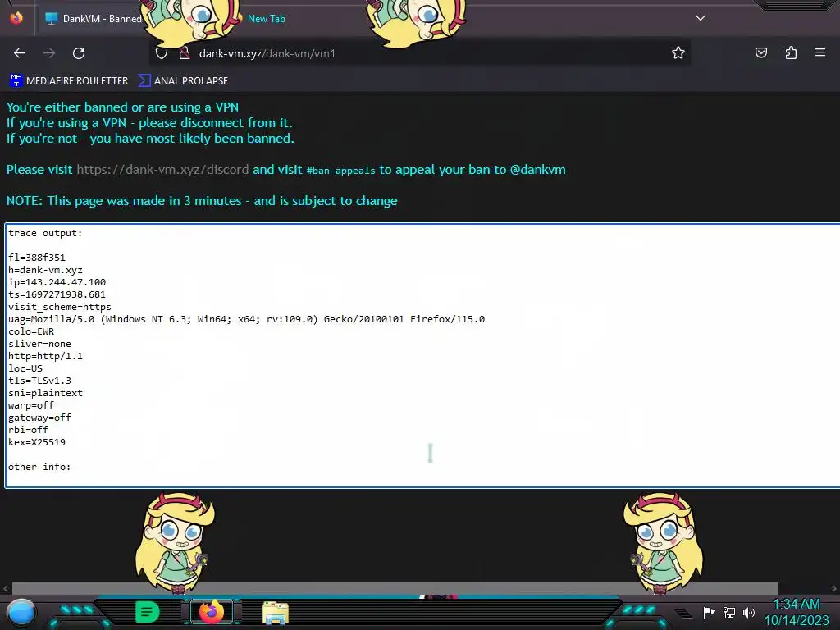
Task: Click the forward navigation arrow
Action: tap(49, 53)
